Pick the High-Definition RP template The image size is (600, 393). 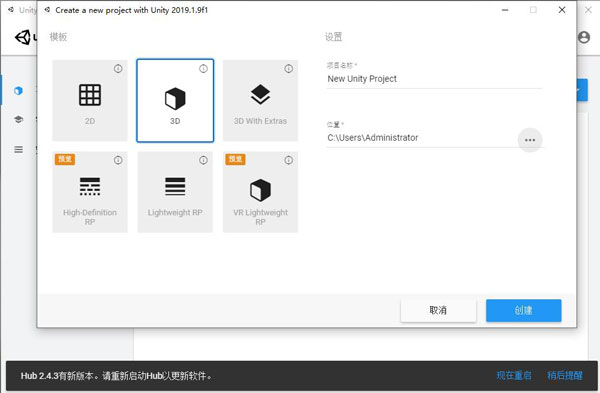pyautogui.click(x=90, y=192)
